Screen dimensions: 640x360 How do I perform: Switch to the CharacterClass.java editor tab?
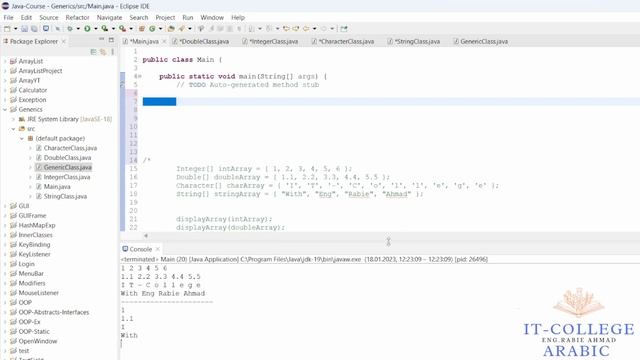click(x=343, y=41)
